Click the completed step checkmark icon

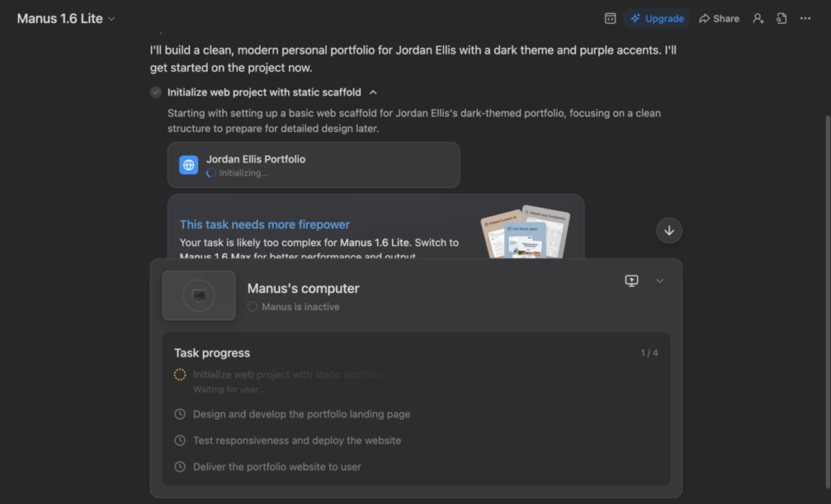click(156, 93)
